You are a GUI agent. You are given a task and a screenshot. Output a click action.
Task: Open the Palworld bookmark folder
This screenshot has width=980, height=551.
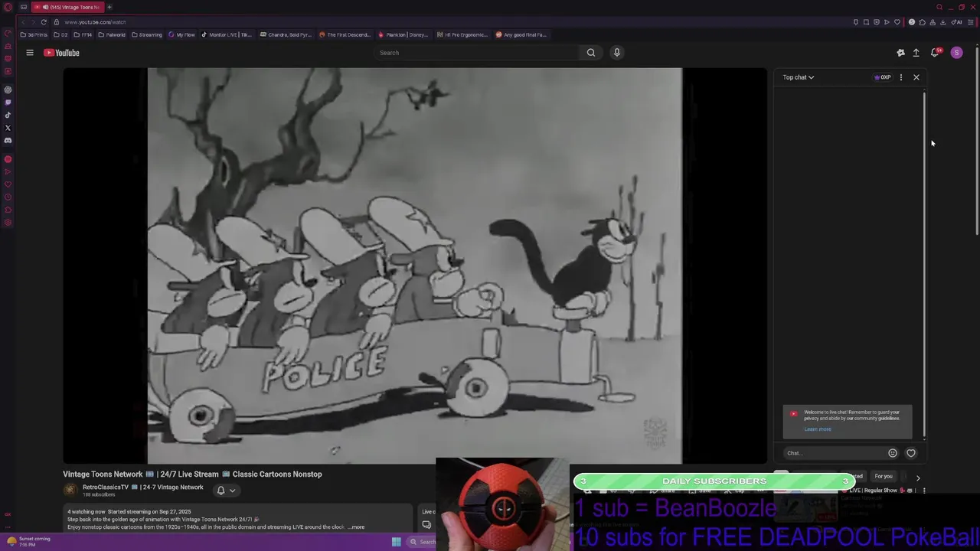[112, 34]
